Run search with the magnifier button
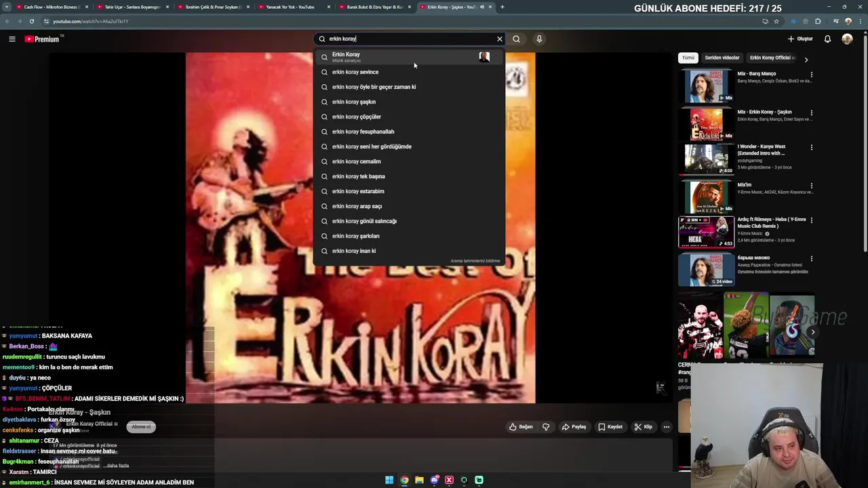Viewport: 868px width, 488px height. tap(516, 39)
